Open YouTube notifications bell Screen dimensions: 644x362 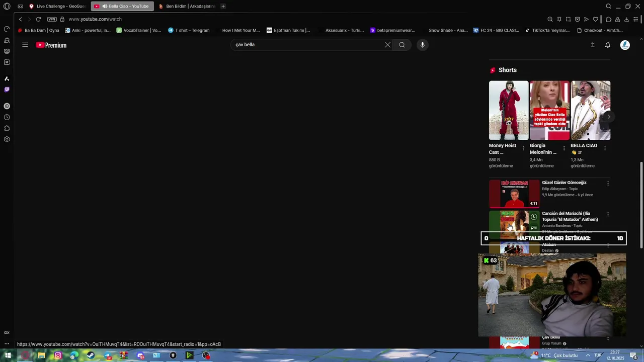(x=608, y=45)
